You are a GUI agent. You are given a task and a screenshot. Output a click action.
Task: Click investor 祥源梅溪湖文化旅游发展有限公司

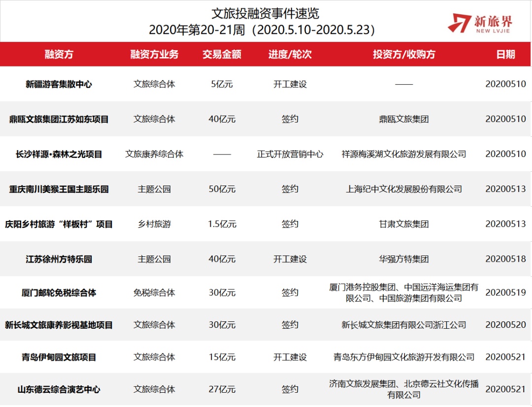(404, 154)
